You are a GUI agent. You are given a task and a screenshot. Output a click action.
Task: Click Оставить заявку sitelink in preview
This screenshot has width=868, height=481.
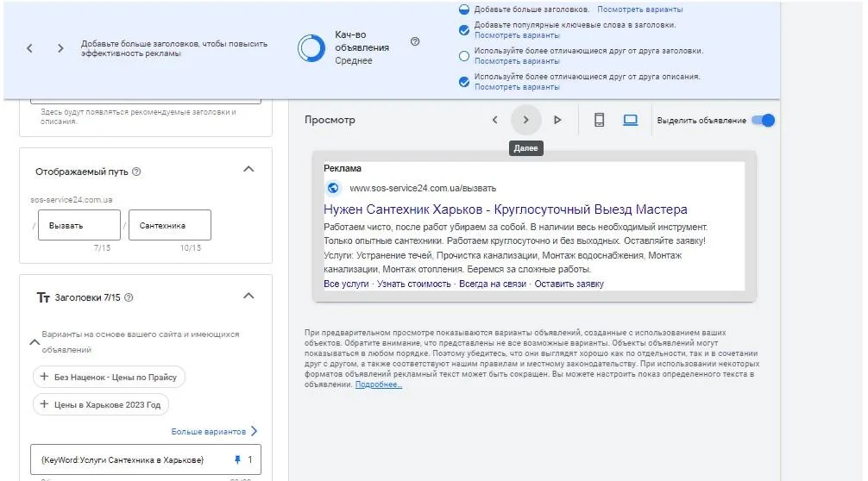tap(569, 284)
